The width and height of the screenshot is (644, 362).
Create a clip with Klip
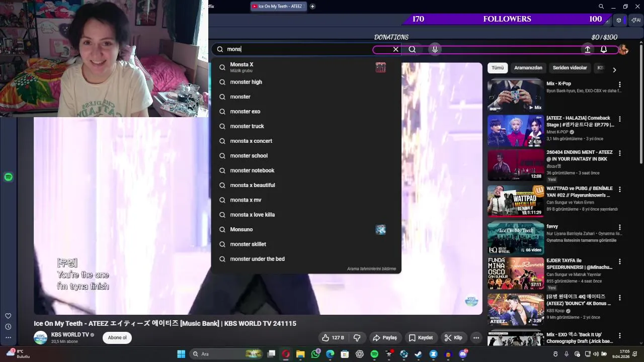[x=453, y=338]
